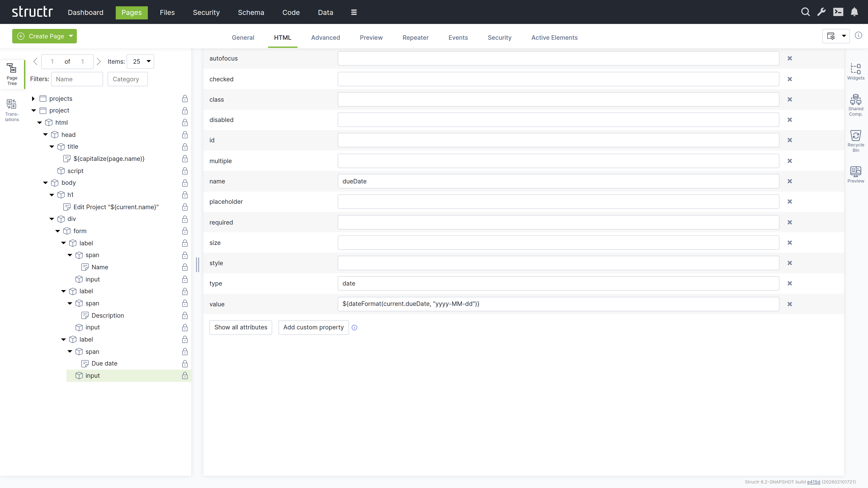Click inside the placeholder input field
The width and height of the screenshot is (868, 488).
(558, 201)
